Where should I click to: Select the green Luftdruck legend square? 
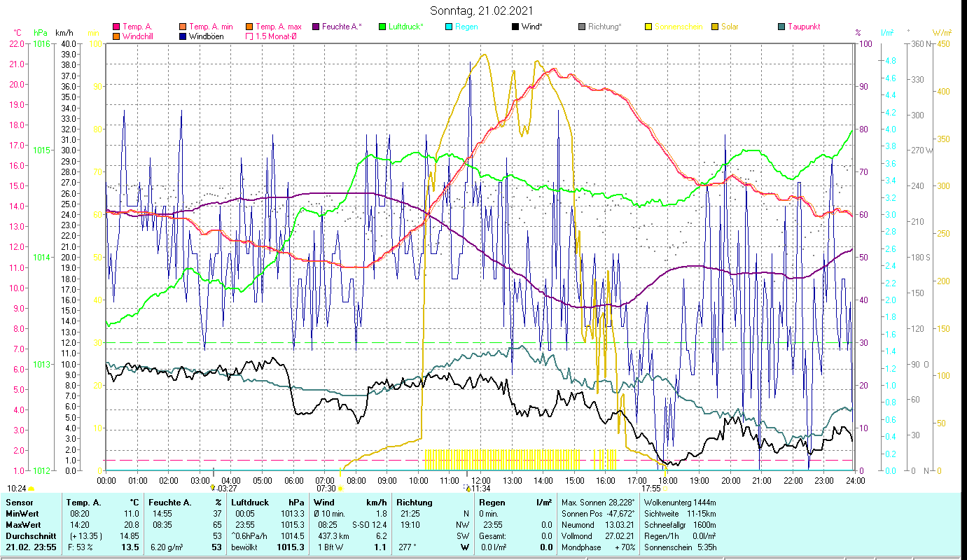pyautogui.click(x=382, y=27)
